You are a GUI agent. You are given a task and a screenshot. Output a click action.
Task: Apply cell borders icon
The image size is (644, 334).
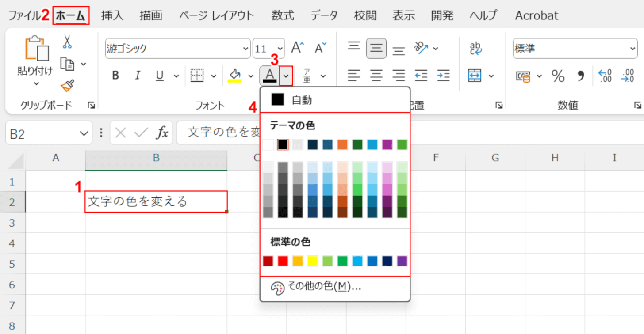[197, 76]
